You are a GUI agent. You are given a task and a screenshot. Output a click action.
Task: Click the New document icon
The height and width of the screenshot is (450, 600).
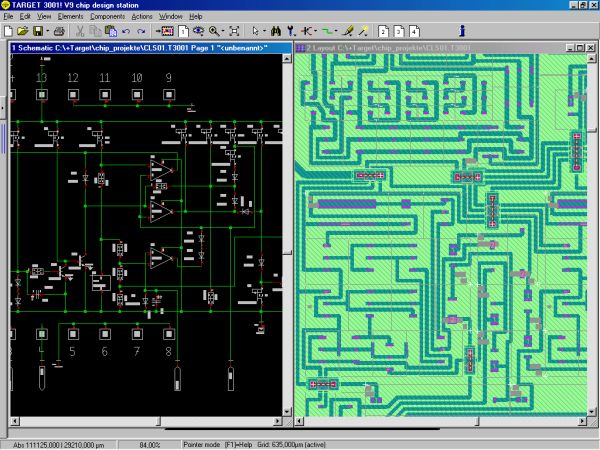pos(9,31)
